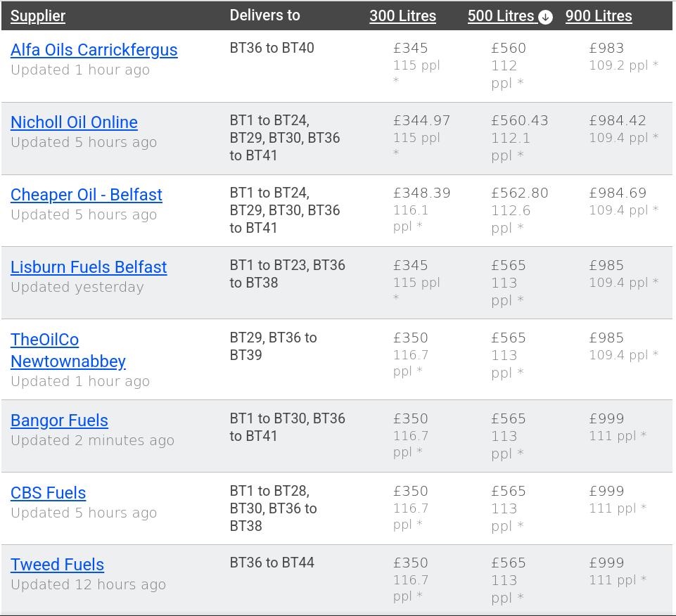Open Tweed Fuels supplier page

[x=57, y=565]
